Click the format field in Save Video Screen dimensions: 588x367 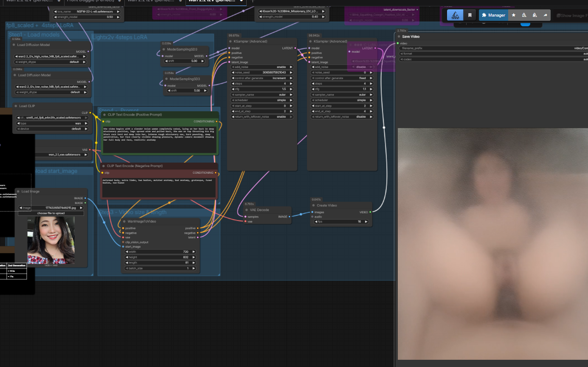pos(494,54)
